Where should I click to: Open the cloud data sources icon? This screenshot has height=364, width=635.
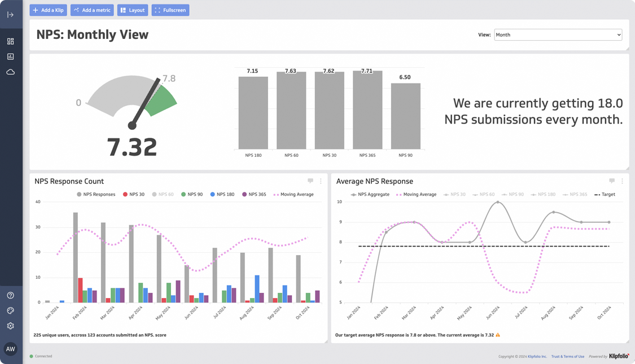pyautogui.click(x=10, y=72)
